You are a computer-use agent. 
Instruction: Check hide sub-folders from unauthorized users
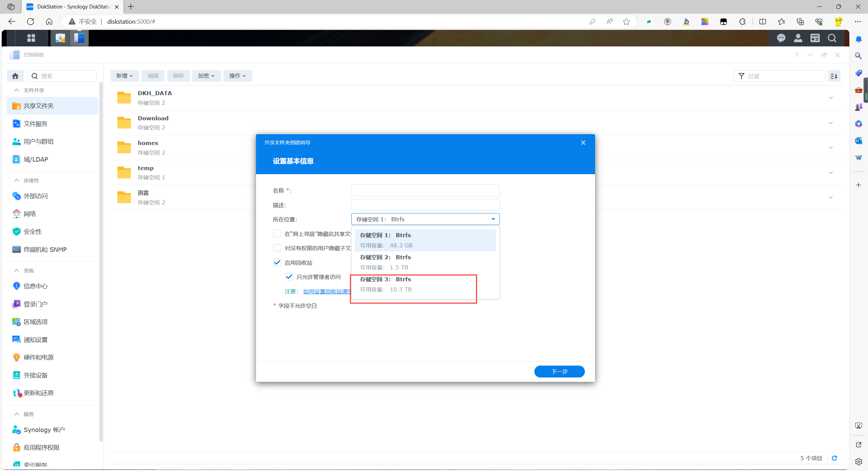point(277,248)
